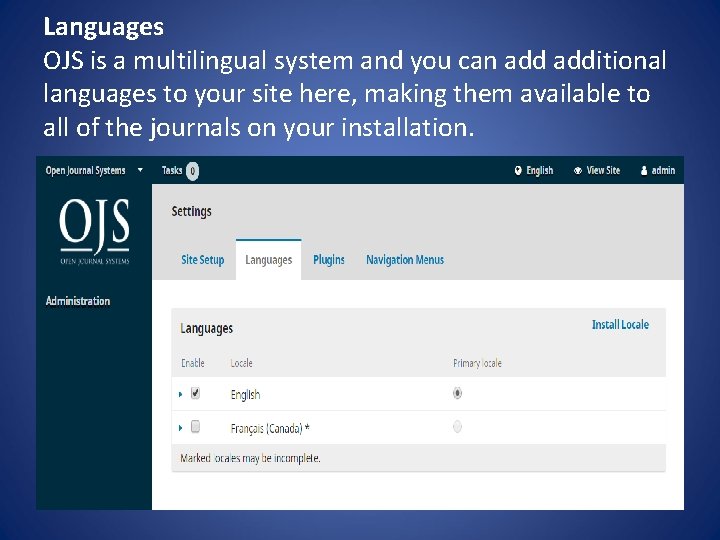720x540 pixels.
Task: Uncheck the English enable checkbox
Action: (x=195, y=393)
